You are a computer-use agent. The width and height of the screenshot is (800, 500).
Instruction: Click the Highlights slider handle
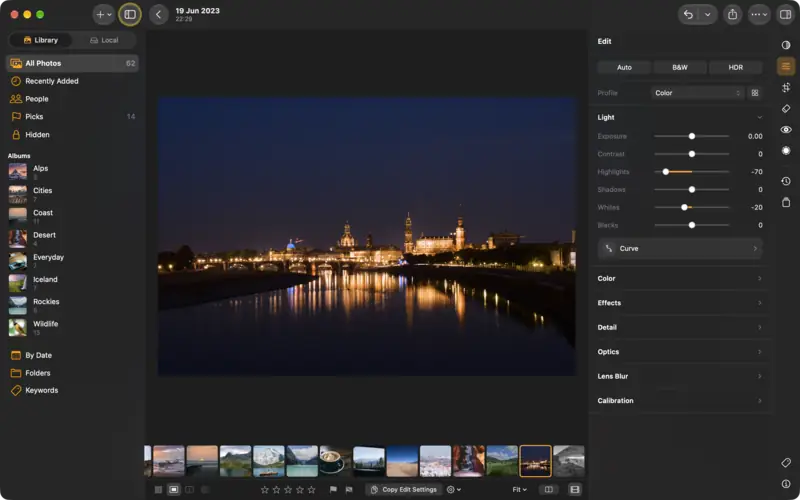coord(665,172)
